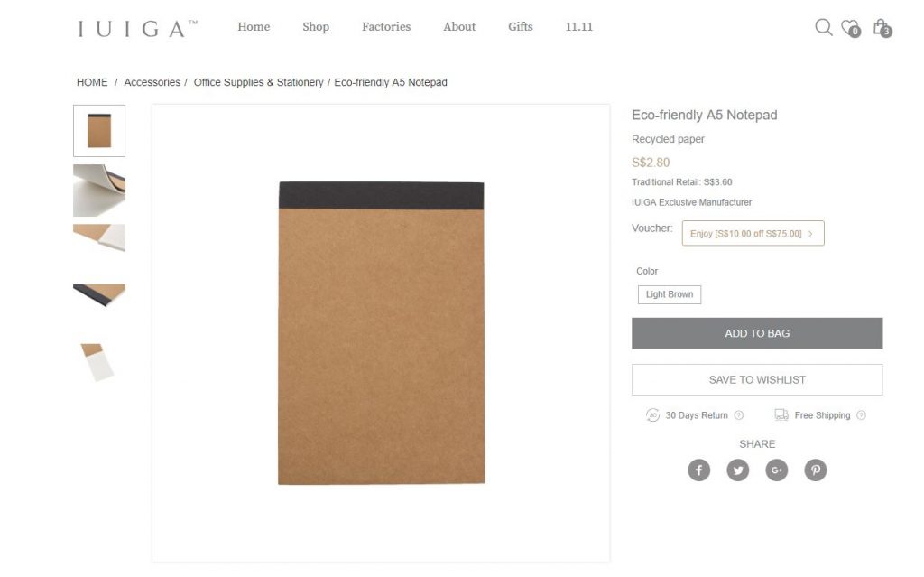Select the Light Brown color option
The width and height of the screenshot is (924, 577).
coord(670,294)
